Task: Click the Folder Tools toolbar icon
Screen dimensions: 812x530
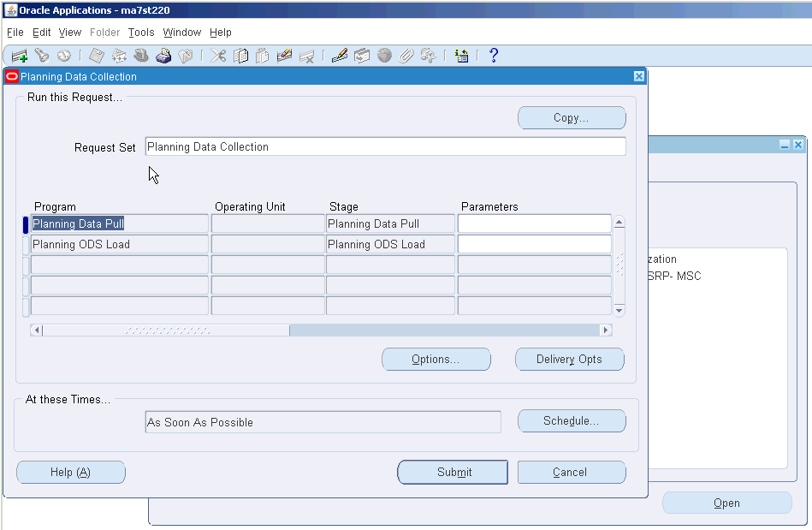Action: (x=429, y=56)
